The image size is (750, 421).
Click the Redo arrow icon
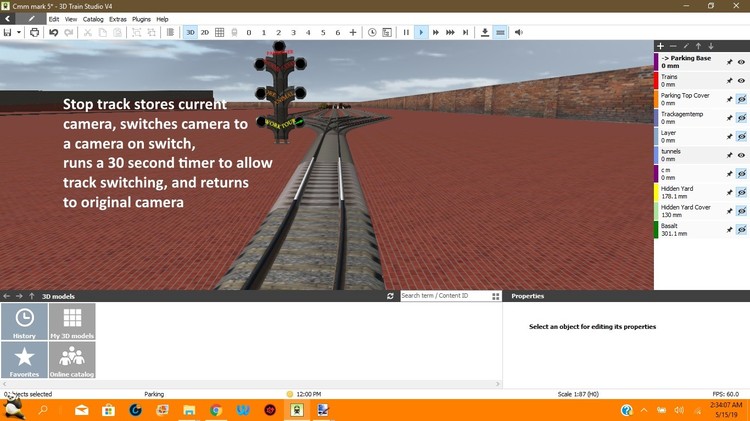point(69,33)
